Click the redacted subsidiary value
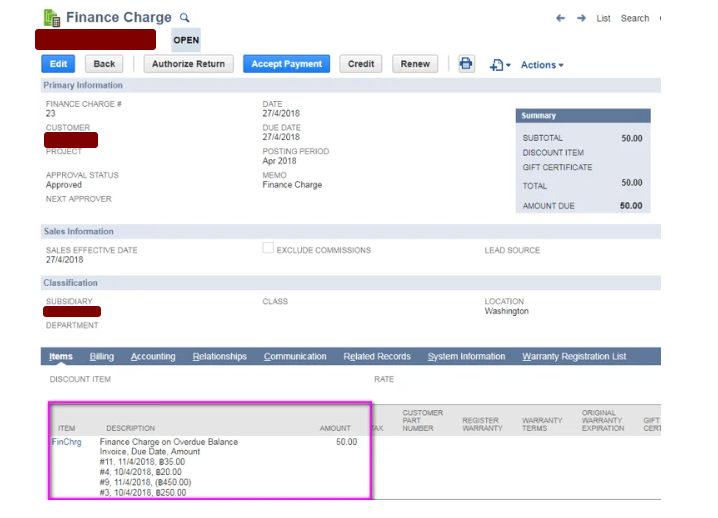 pyautogui.click(x=72, y=312)
